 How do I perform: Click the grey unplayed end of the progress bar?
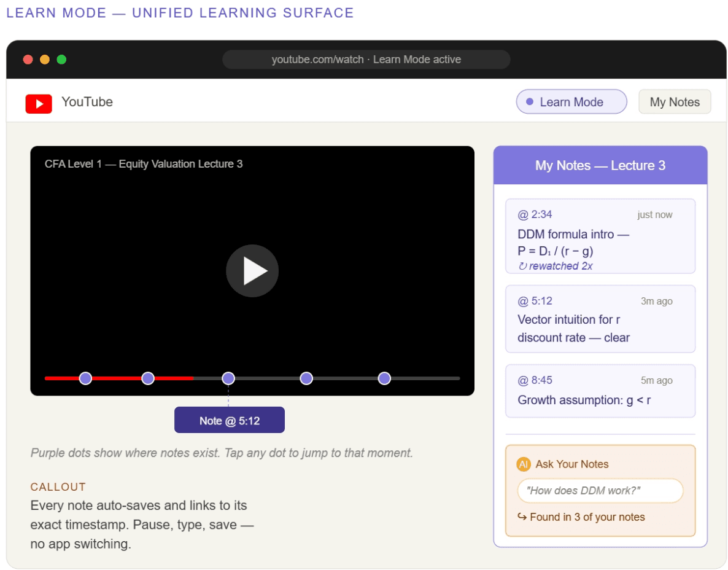tap(425, 378)
